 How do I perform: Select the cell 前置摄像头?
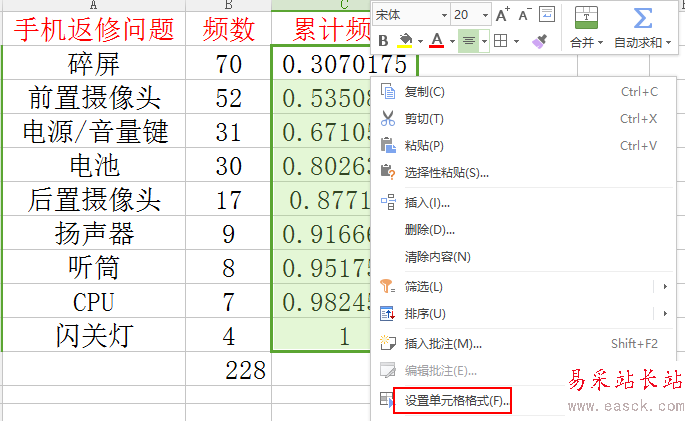(94, 97)
